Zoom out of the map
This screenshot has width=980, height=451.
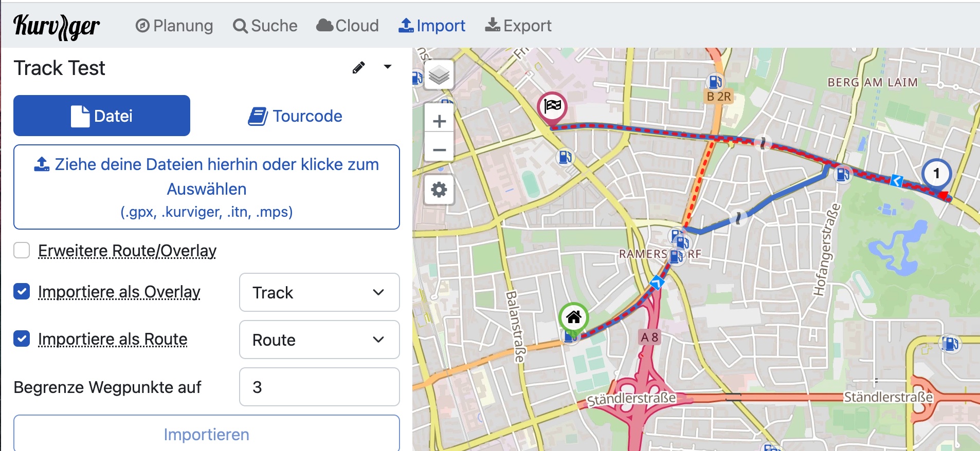439,150
